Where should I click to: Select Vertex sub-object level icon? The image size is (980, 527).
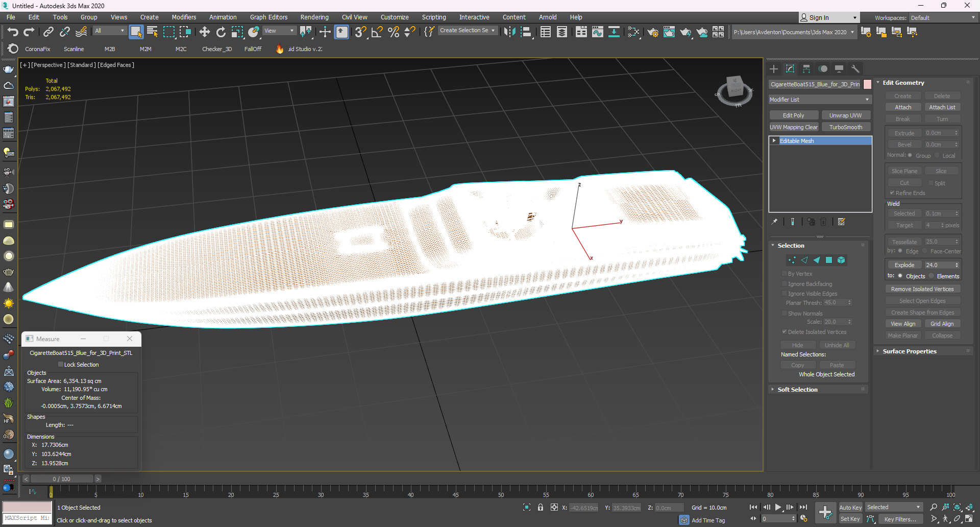[x=792, y=260]
